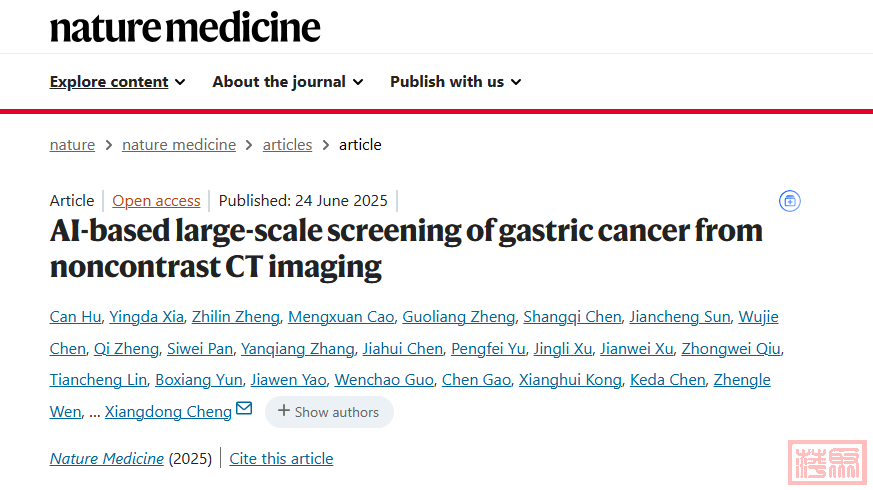Open the About the journal dropdown

tap(287, 82)
